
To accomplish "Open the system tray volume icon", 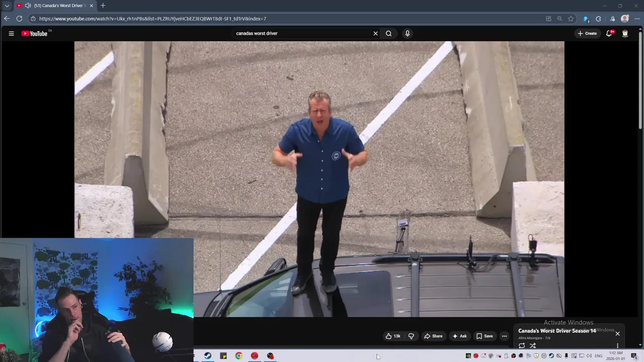I will (x=589, y=356).
